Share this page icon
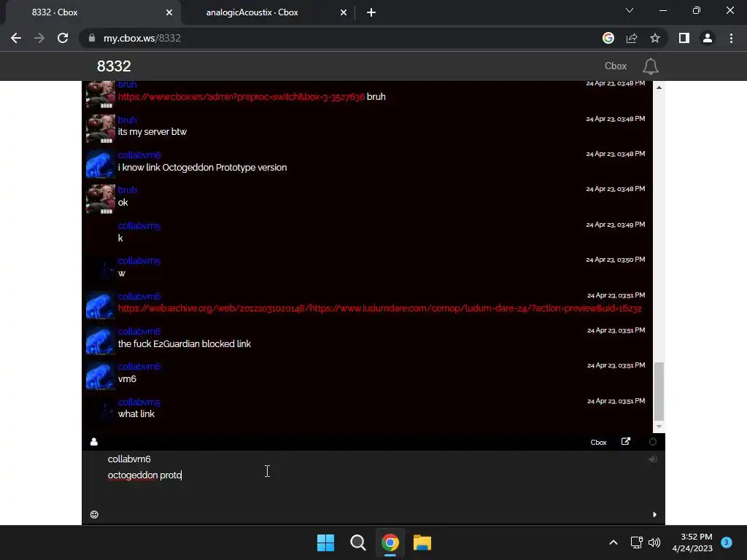The width and height of the screenshot is (747, 560). click(632, 38)
